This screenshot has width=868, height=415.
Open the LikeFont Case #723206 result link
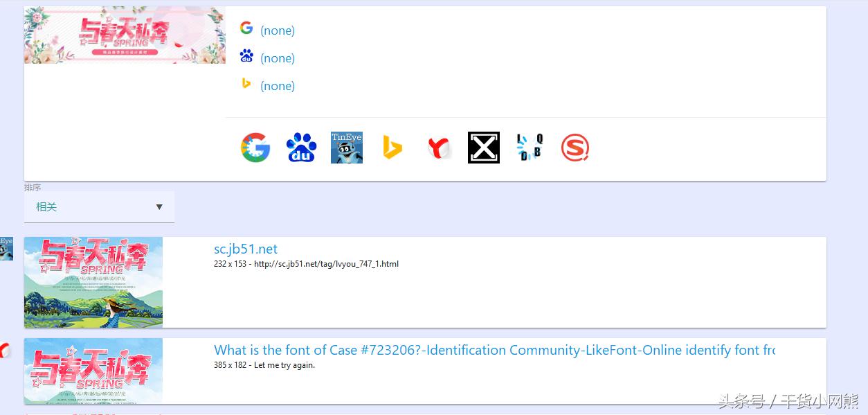click(x=494, y=350)
